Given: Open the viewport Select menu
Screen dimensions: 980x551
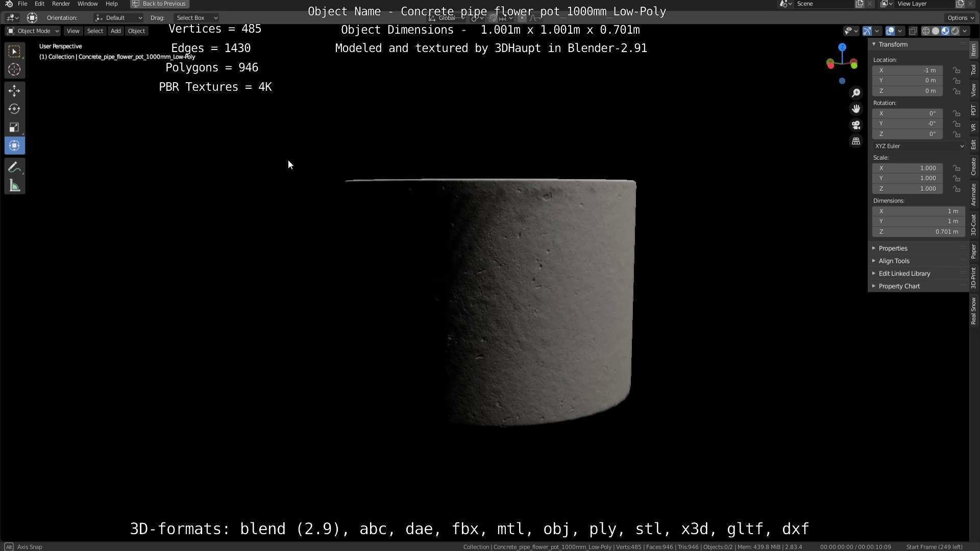Looking at the screenshot, I should point(95,31).
